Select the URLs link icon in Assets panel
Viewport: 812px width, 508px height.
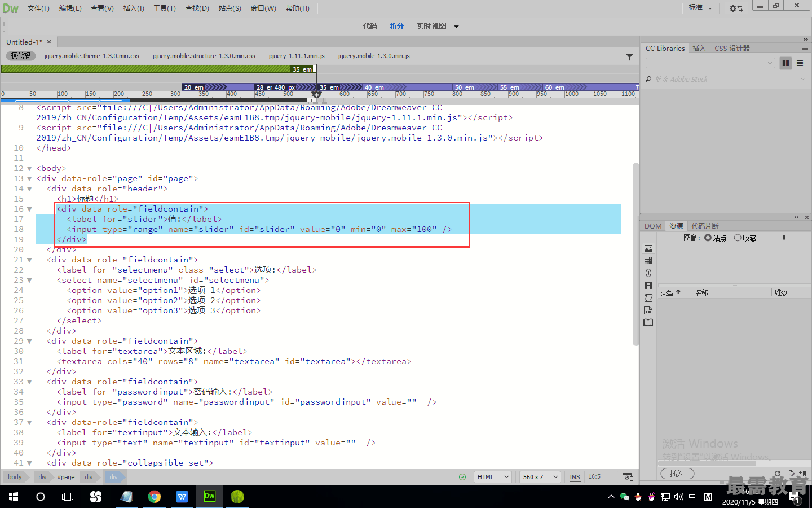(x=648, y=273)
